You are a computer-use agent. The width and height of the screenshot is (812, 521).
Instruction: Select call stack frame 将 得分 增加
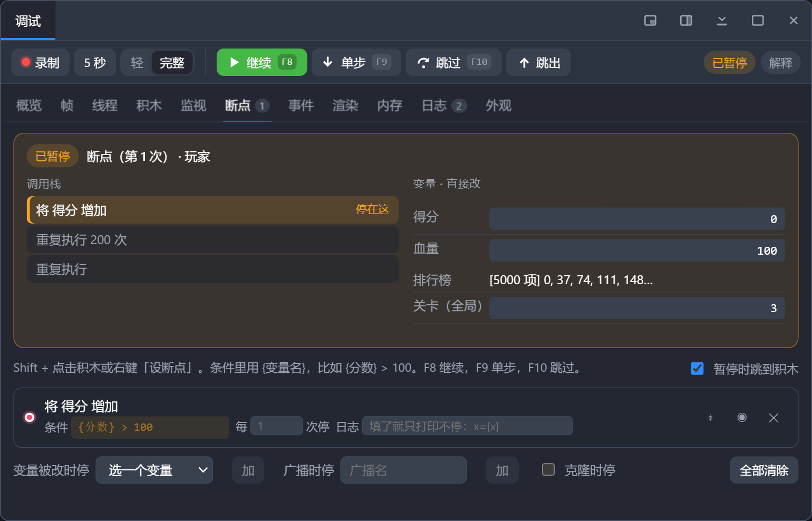click(x=212, y=210)
